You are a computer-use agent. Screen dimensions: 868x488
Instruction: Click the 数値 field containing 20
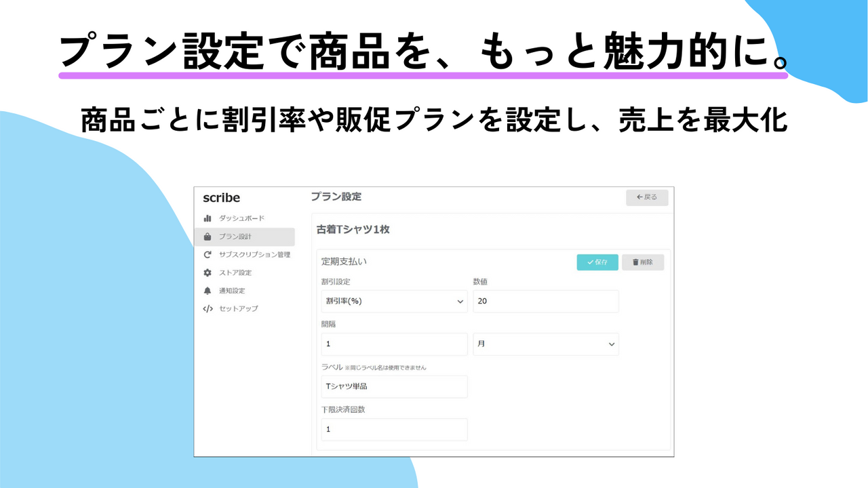pyautogui.click(x=546, y=301)
